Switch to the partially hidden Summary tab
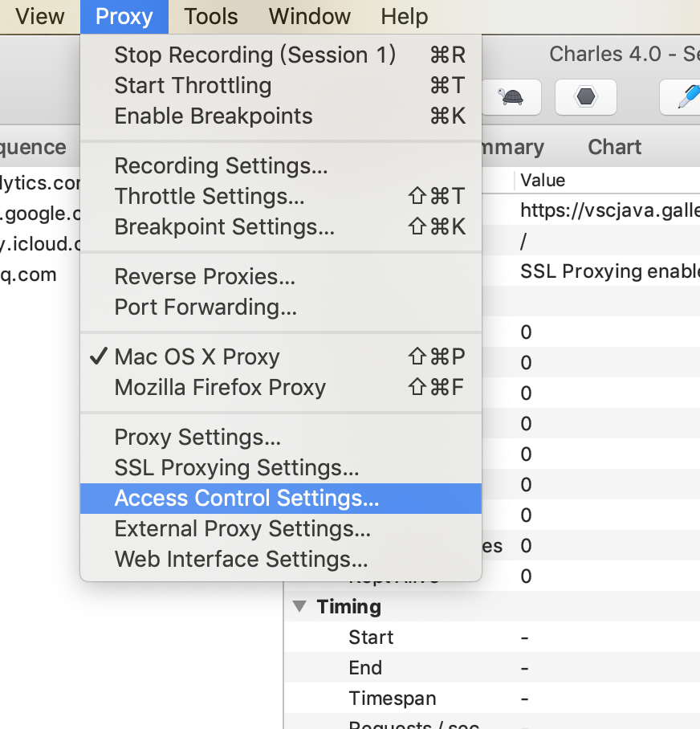 click(x=513, y=147)
